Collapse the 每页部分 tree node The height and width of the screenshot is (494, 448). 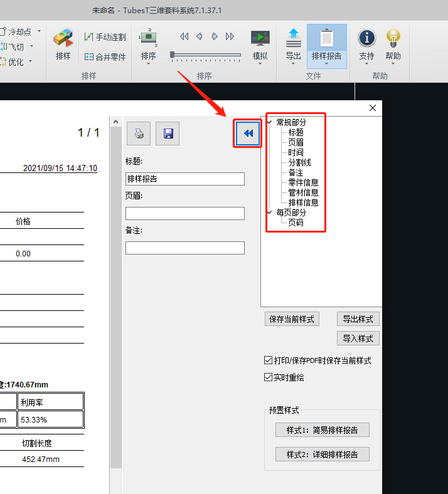pos(269,213)
